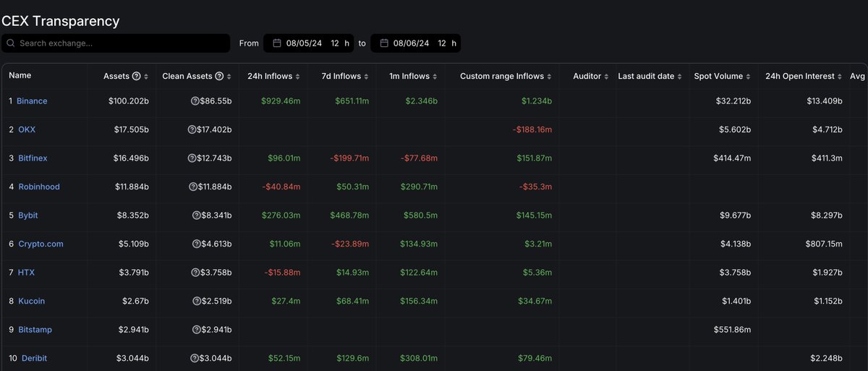Open calendar icon for From date
The width and height of the screenshot is (868, 371).
click(276, 43)
